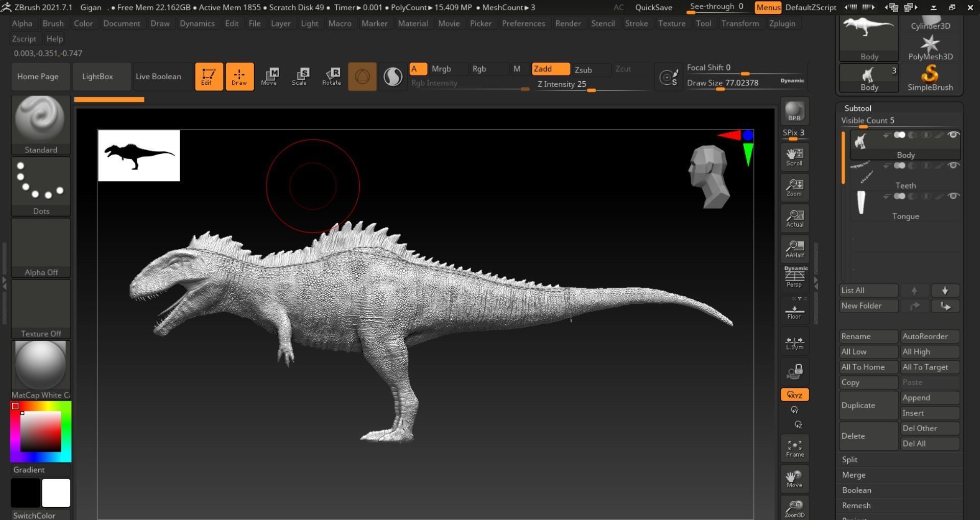Viewport: 980px width, 520px height.
Task: Switch to Rotate transform mode
Action: (331, 77)
